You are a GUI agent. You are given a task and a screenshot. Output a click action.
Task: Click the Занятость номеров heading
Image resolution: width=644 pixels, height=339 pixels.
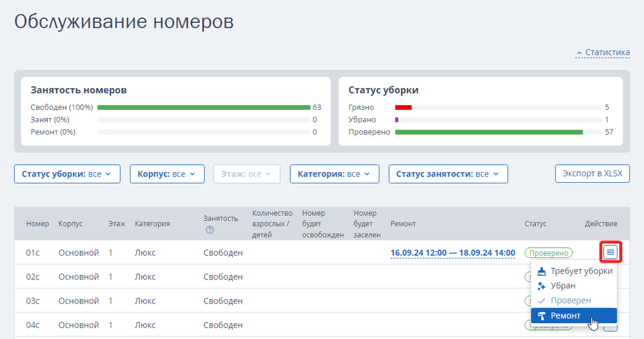[78, 90]
